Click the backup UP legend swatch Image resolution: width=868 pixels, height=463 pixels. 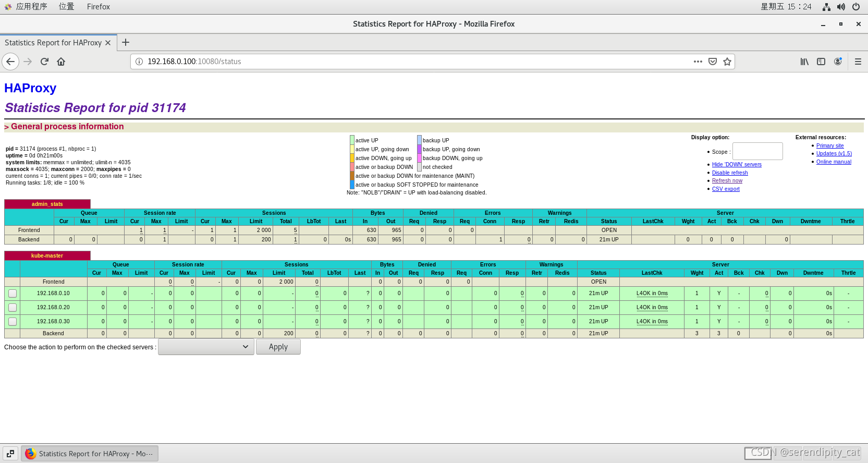click(419, 140)
